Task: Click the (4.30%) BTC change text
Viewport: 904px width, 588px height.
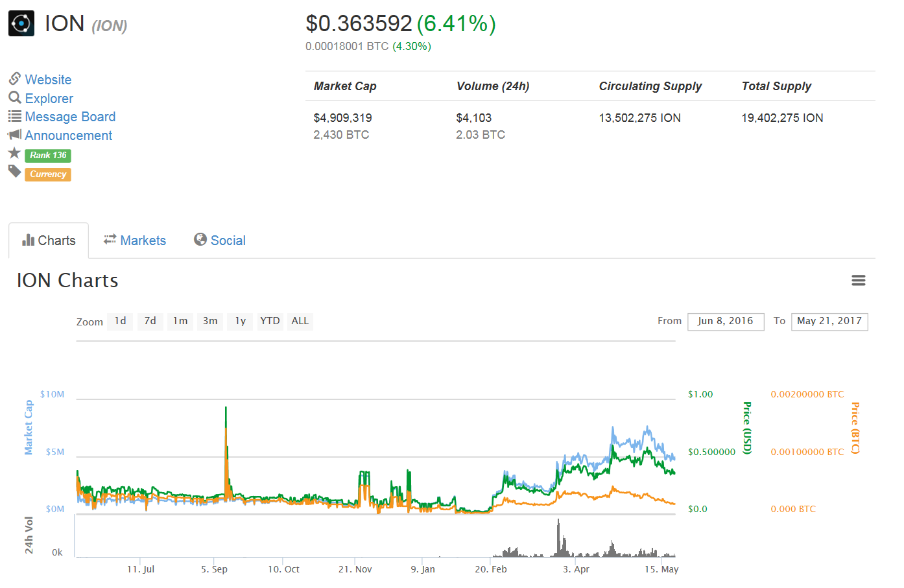Action: [x=412, y=46]
